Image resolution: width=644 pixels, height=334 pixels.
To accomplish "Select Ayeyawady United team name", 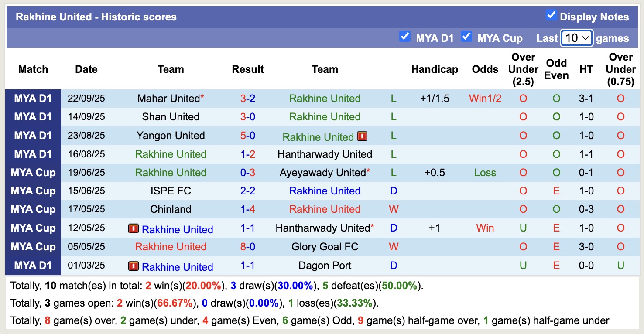I will point(322,173).
